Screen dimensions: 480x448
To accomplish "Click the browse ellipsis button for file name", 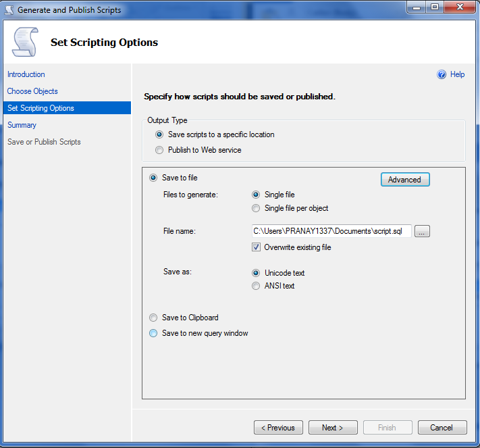I will tap(422, 232).
